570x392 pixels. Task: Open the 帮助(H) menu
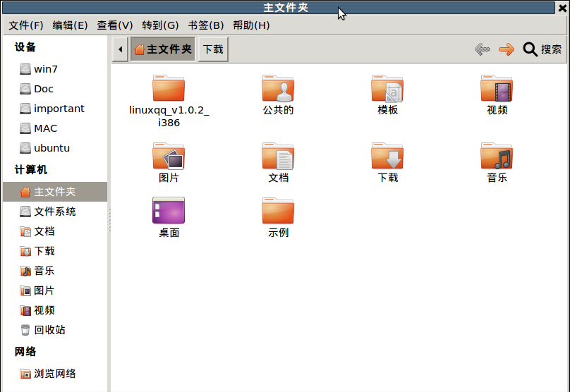click(x=251, y=25)
